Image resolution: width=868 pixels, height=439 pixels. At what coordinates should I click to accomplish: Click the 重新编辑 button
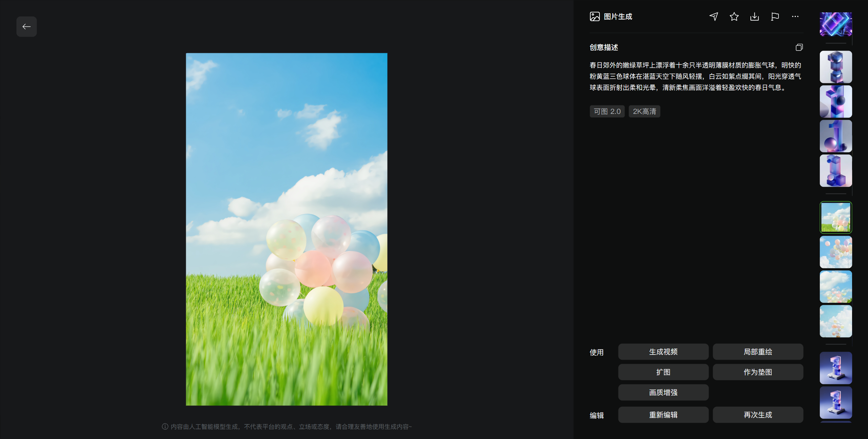663,415
